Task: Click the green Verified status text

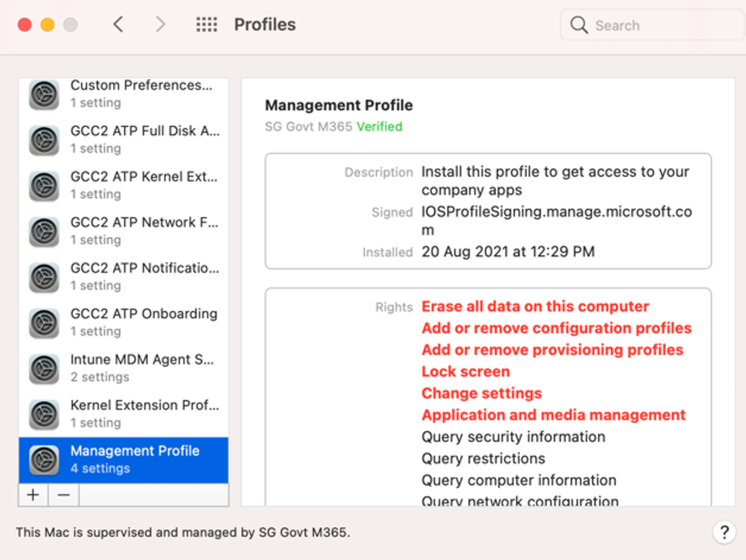Action: pyautogui.click(x=379, y=127)
